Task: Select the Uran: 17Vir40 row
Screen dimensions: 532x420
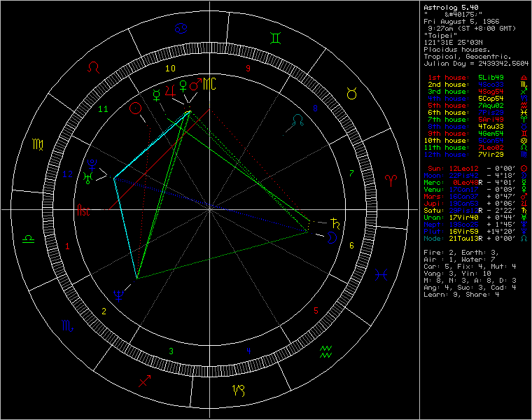Action: pyautogui.click(x=475, y=218)
